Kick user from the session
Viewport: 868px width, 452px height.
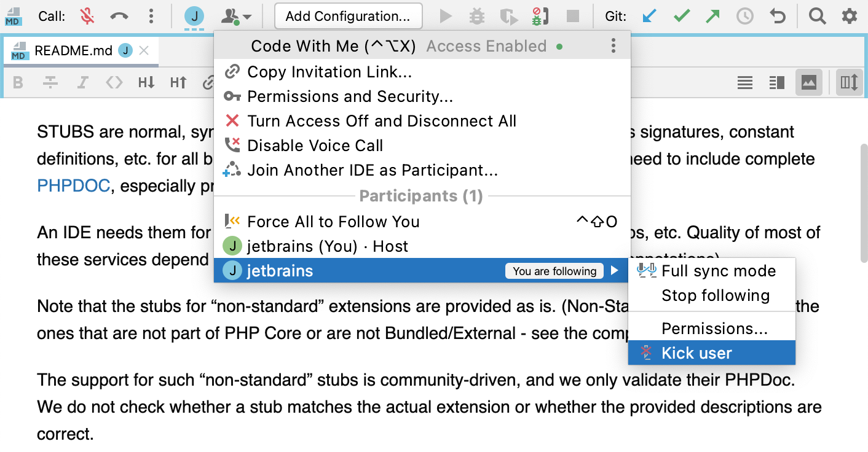[x=696, y=353]
